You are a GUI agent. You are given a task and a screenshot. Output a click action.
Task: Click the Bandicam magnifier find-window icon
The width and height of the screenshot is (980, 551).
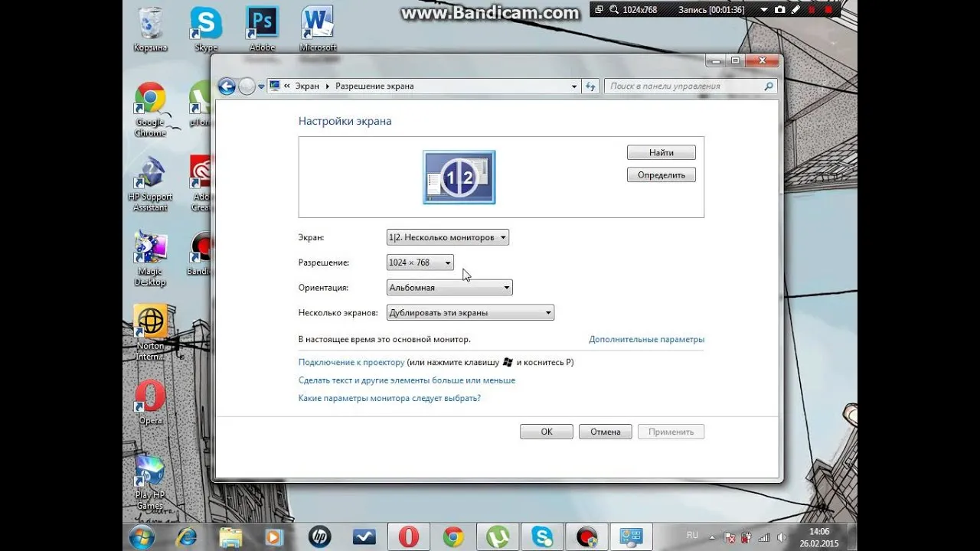coord(615,10)
